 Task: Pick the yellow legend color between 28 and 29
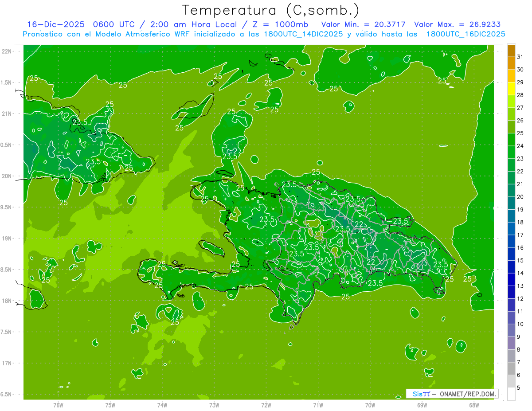(511, 89)
